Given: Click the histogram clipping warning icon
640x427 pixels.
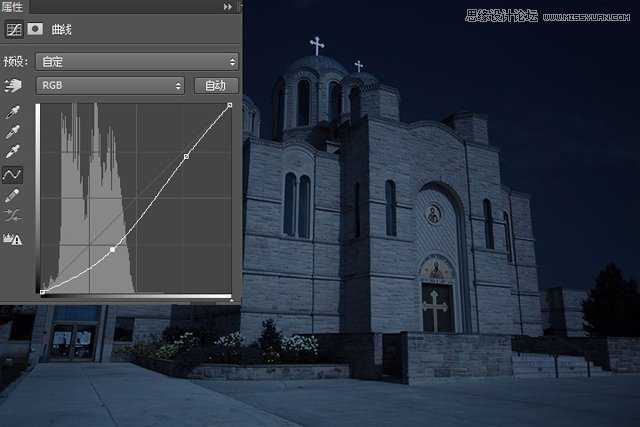Looking at the screenshot, I should pos(14,238).
